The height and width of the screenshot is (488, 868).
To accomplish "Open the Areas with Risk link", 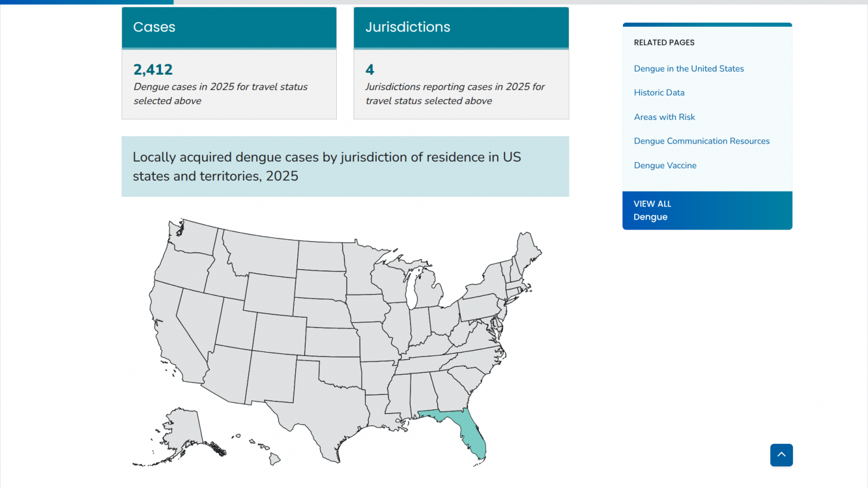I will [x=664, y=117].
